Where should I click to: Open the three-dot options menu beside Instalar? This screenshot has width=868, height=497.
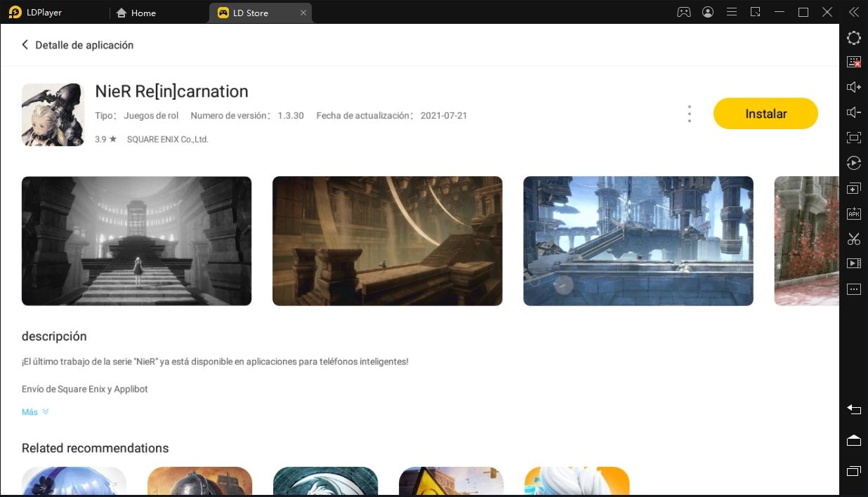point(690,114)
